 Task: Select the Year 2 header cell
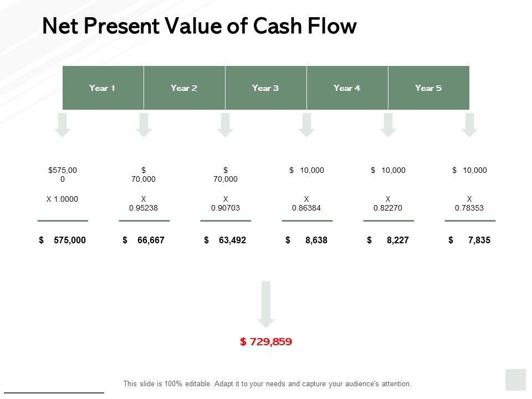pyautogui.click(x=184, y=88)
